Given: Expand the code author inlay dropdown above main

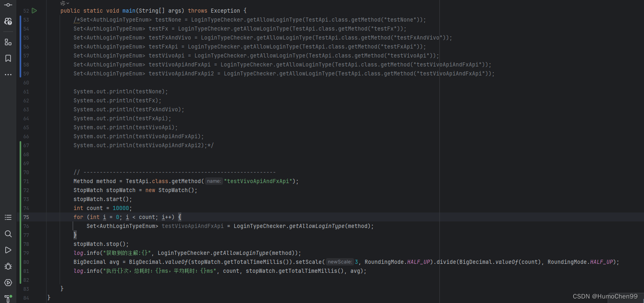Looking at the screenshot, I should pyautogui.click(x=65, y=3).
